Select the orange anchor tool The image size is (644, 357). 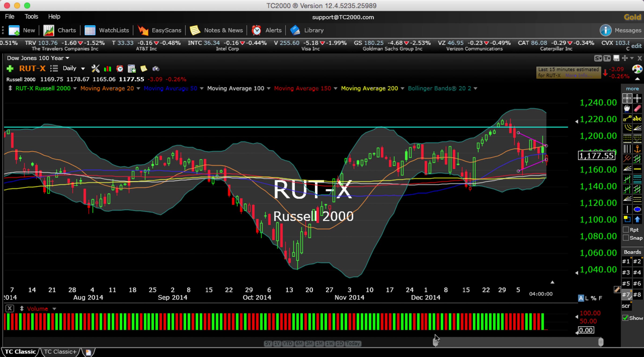coord(637,149)
